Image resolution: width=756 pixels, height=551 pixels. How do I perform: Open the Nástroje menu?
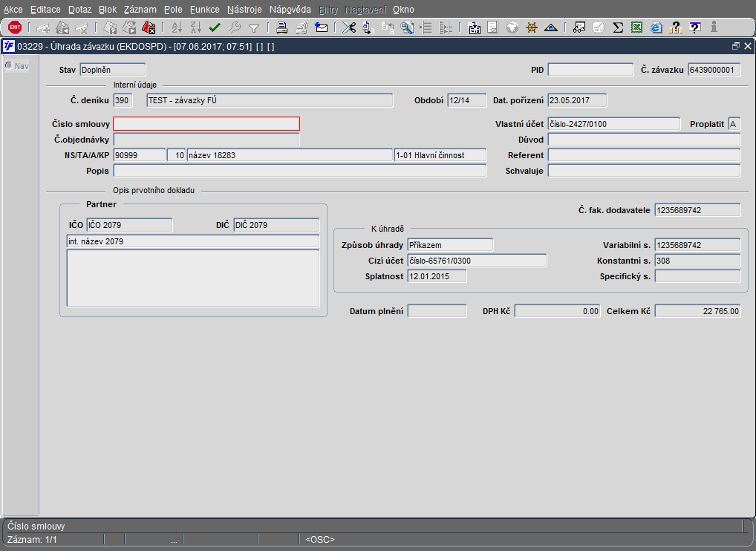coord(244,10)
